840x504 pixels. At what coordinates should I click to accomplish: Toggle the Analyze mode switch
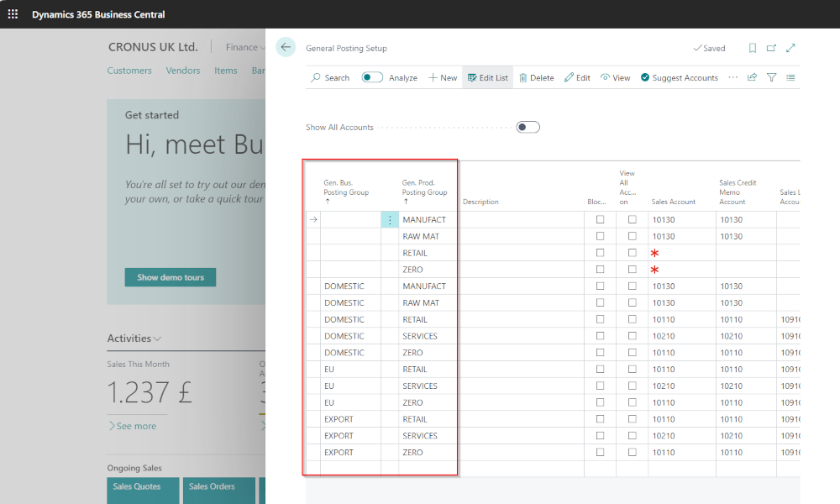pos(372,77)
